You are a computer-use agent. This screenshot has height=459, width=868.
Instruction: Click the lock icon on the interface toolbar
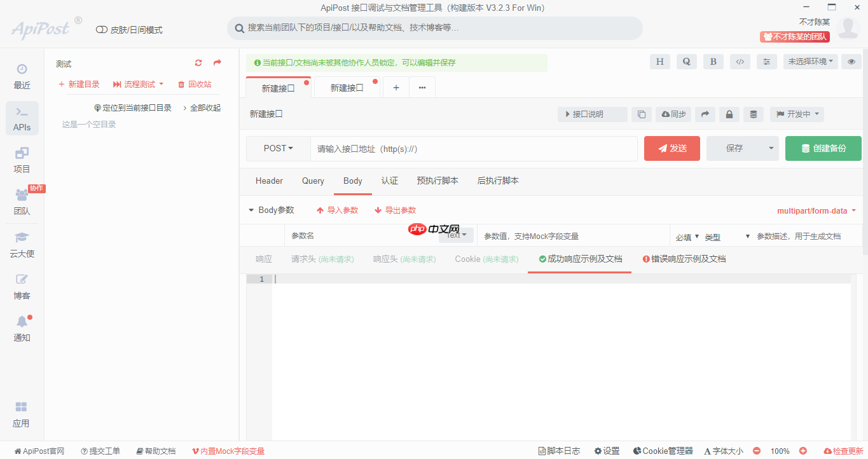pos(729,114)
